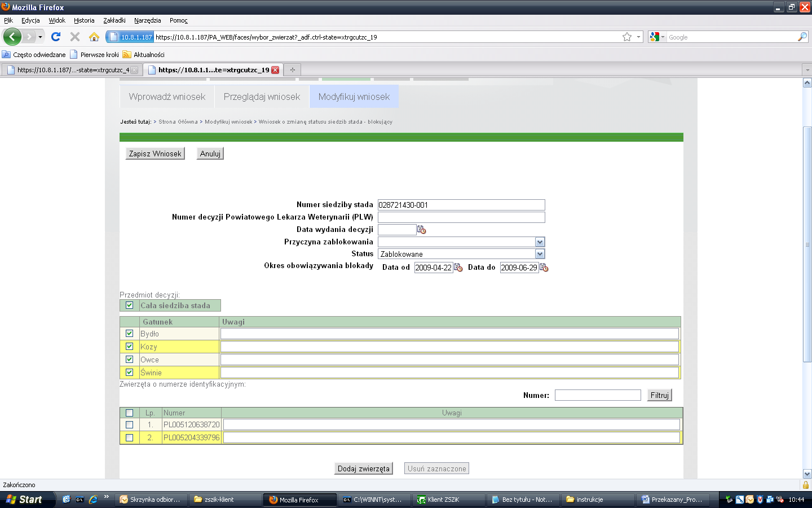
Task: Check the row for PL005204339796
Action: [x=129, y=437]
